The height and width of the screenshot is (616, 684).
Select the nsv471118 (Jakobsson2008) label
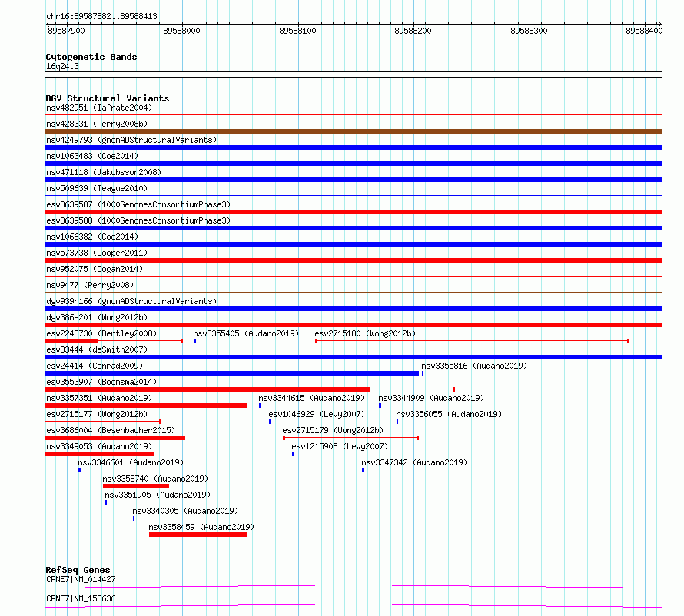pyautogui.click(x=104, y=172)
